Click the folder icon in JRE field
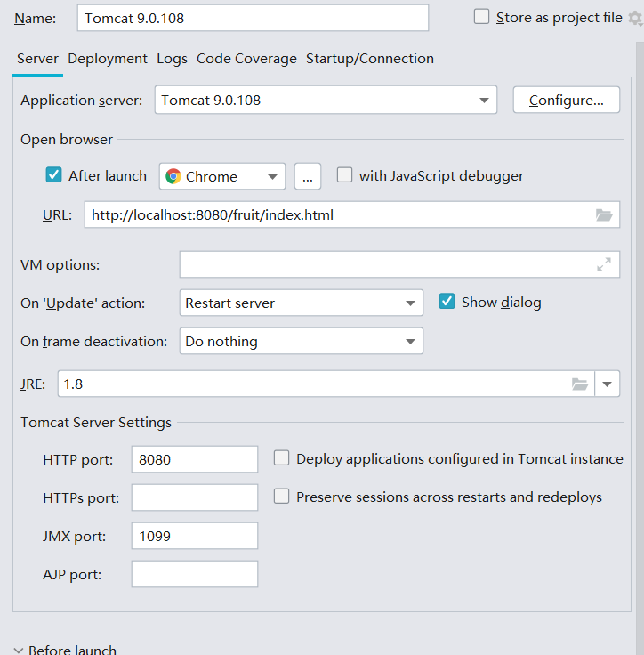Image resolution: width=644 pixels, height=655 pixels. click(x=580, y=384)
